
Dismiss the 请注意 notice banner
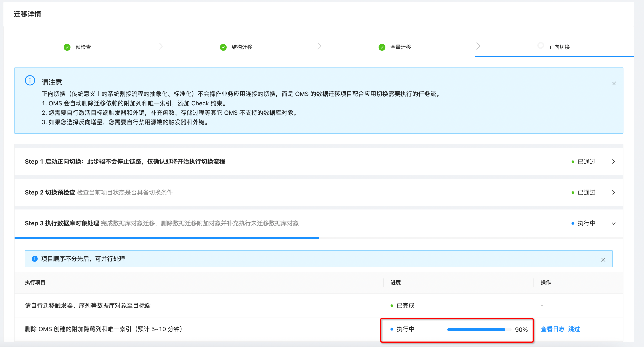(x=614, y=83)
